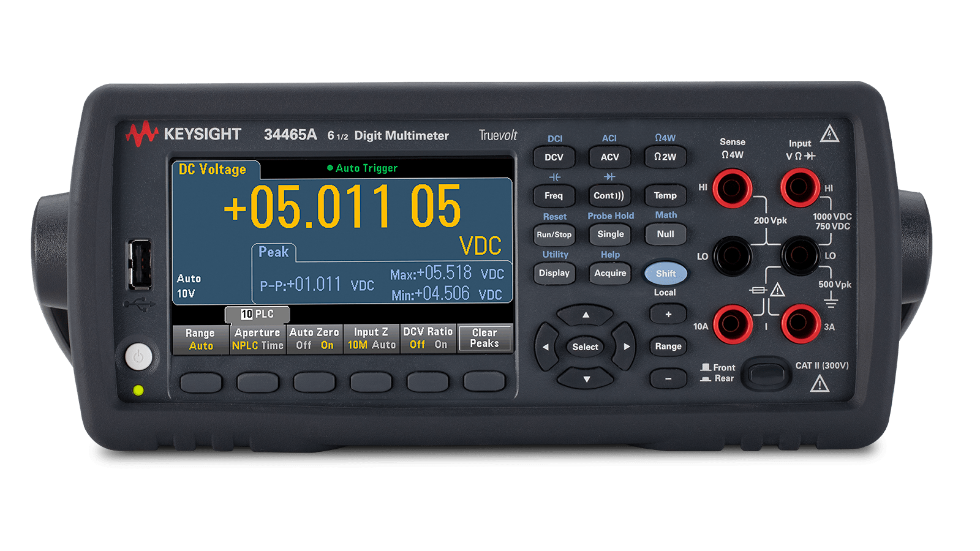Screen dimensions: 980x551
Task: Push physical softkey under Clear Peaks
Action: click(x=484, y=381)
